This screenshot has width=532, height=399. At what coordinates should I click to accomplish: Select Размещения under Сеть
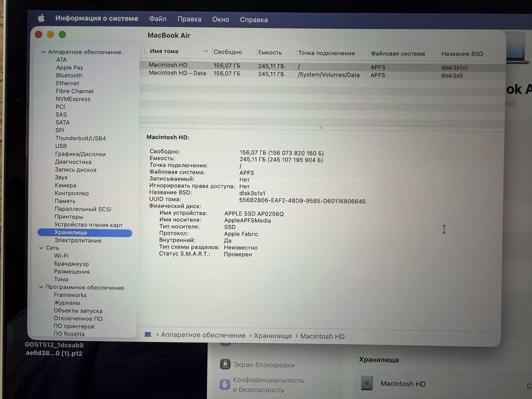pyautogui.click(x=72, y=271)
